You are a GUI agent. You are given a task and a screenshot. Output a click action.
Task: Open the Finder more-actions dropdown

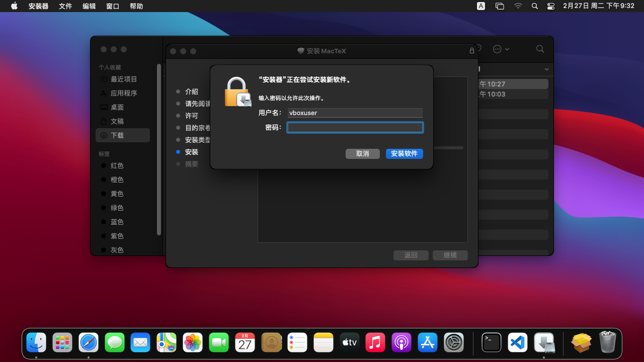point(501,49)
